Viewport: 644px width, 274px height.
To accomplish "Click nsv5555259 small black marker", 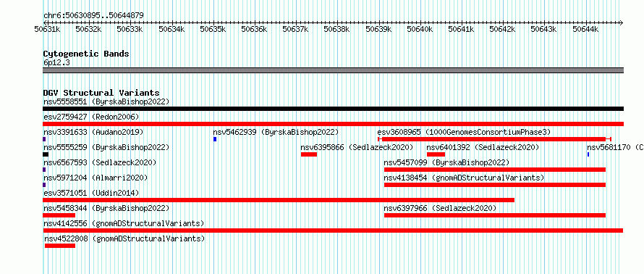I will click(x=46, y=154).
